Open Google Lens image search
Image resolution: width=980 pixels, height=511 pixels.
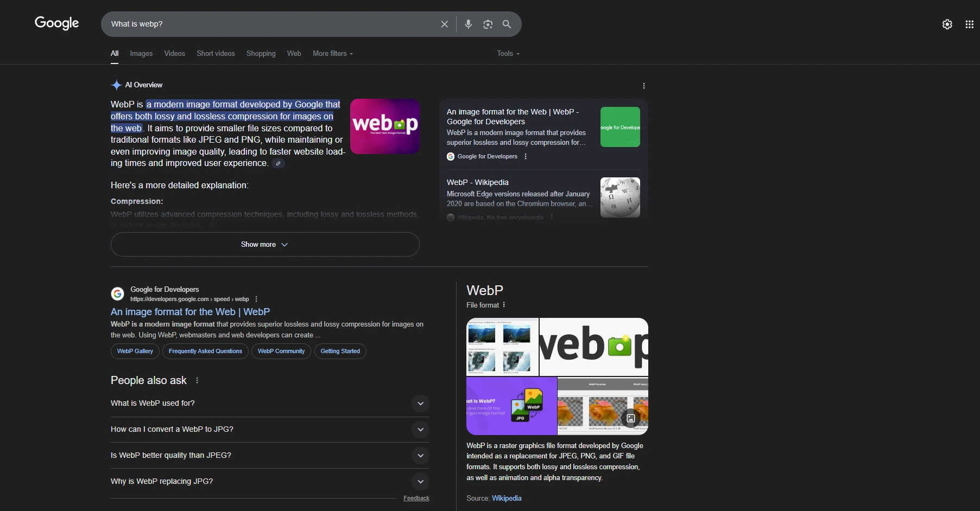coord(488,24)
